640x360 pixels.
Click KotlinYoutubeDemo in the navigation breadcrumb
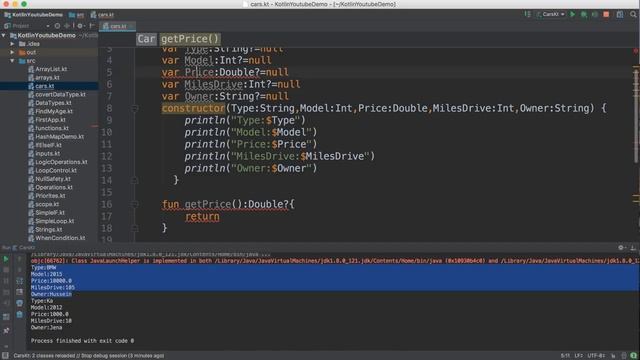[x=33, y=15]
